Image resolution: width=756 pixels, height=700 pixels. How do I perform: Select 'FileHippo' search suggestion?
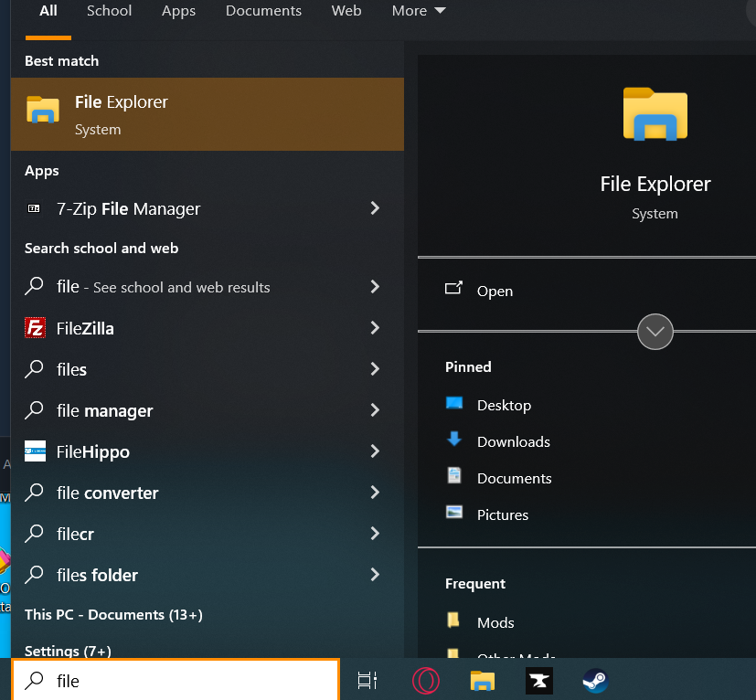pyautogui.click(x=208, y=451)
